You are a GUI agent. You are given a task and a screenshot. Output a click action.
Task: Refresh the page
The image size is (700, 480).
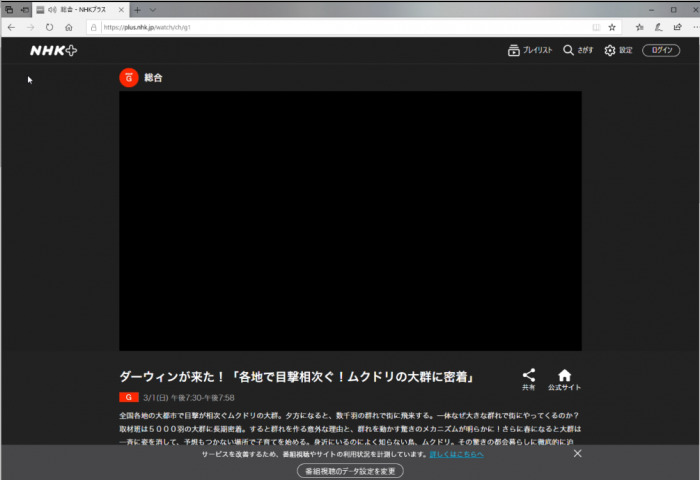click(x=49, y=27)
